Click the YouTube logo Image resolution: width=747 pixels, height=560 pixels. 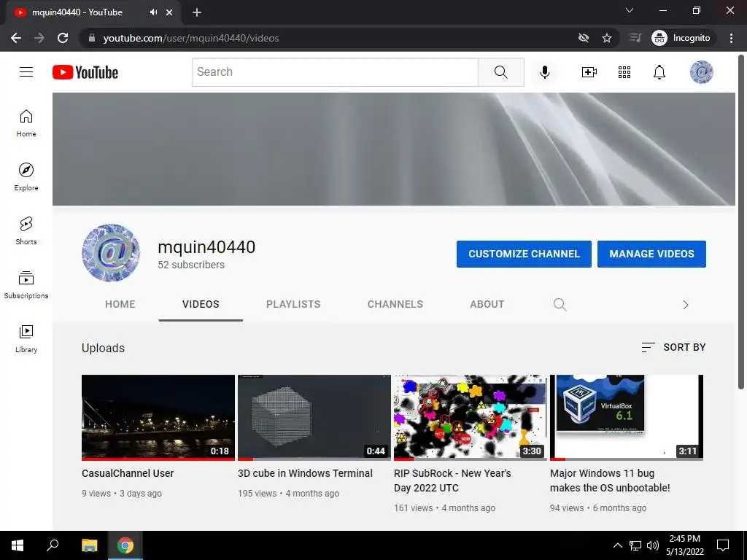85,72
